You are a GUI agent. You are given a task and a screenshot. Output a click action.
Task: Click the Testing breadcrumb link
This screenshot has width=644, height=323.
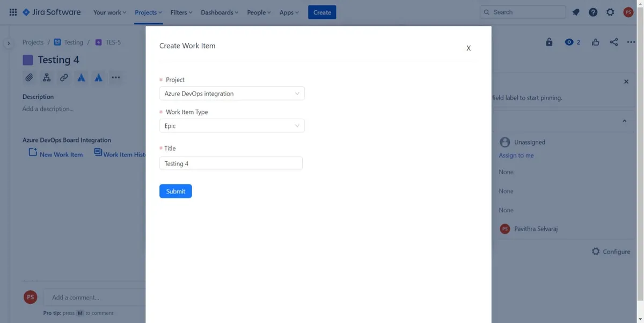point(74,42)
